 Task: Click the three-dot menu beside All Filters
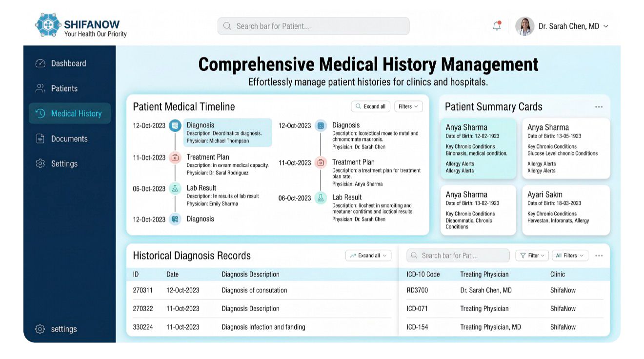[x=599, y=256]
